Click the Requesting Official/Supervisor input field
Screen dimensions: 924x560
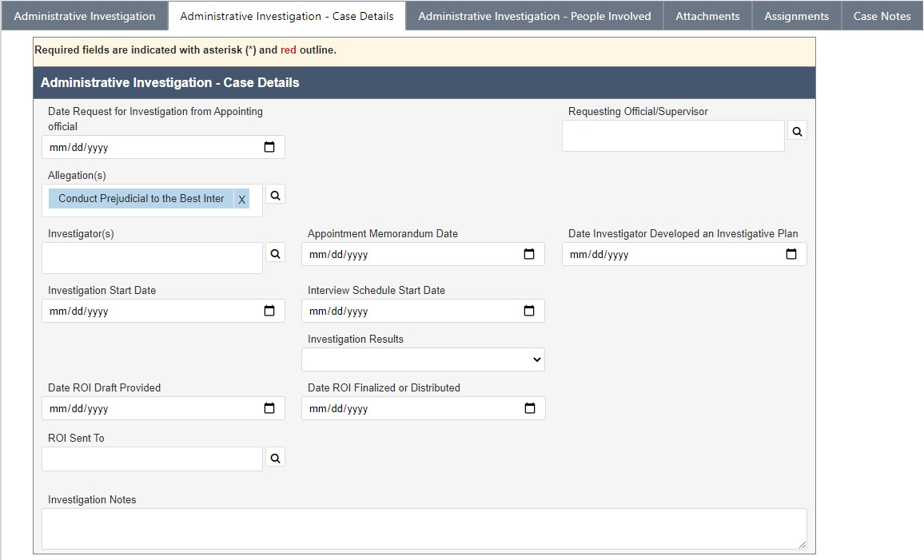[x=673, y=136]
